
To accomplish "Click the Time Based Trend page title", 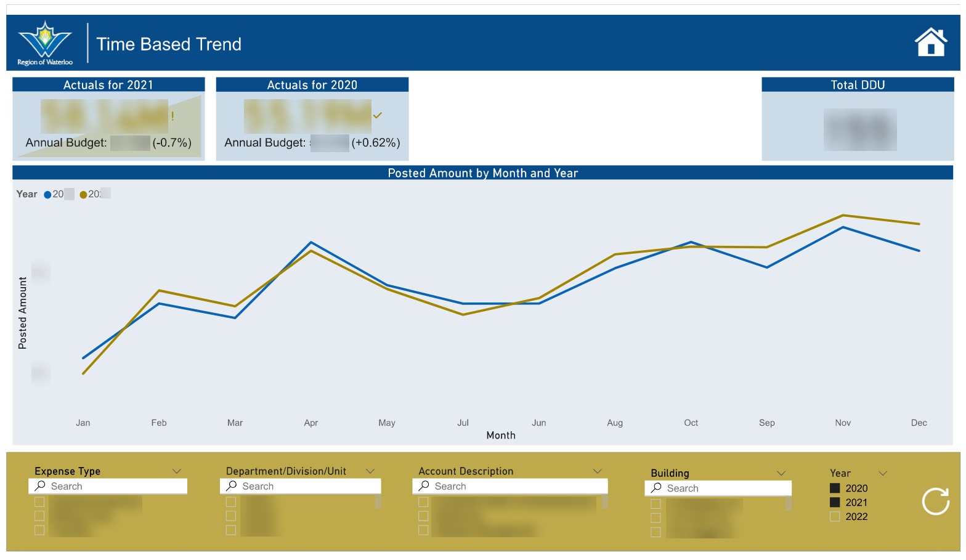I will (x=169, y=44).
